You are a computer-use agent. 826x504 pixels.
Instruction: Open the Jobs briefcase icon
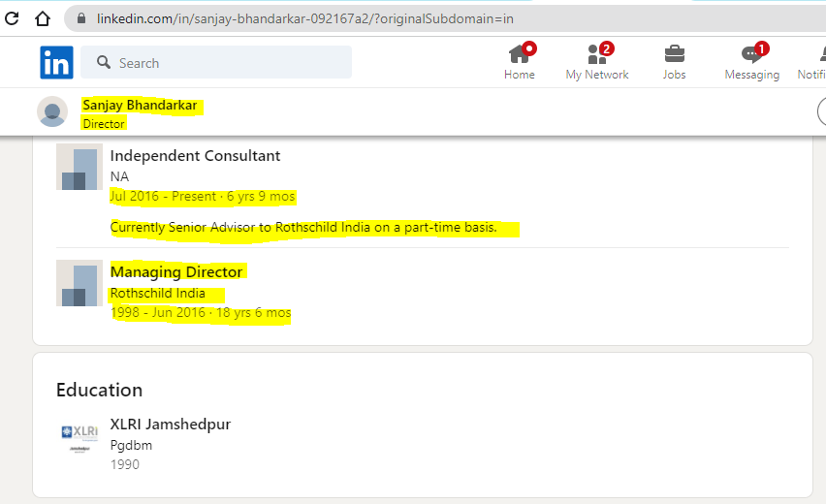675,53
